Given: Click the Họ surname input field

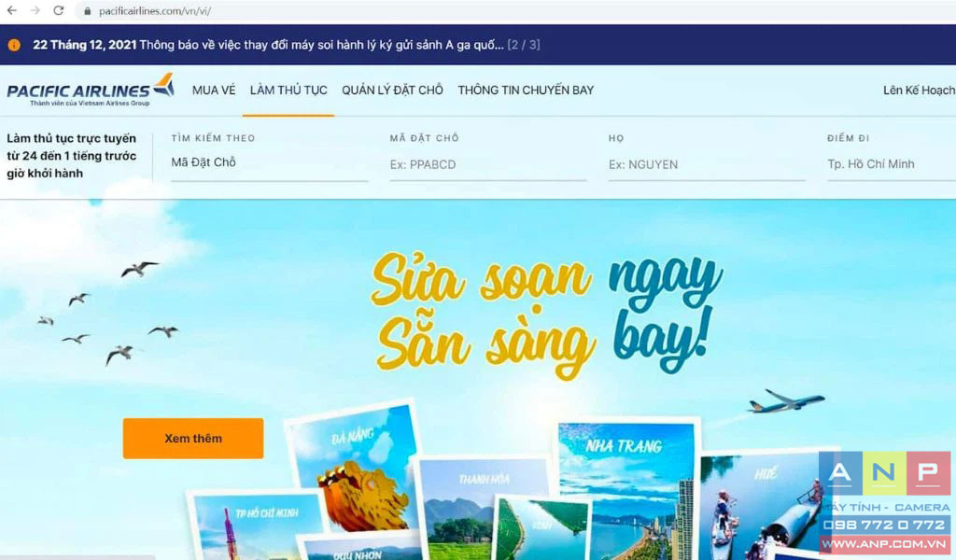Looking at the screenshot, I should (x=707, y=164).
